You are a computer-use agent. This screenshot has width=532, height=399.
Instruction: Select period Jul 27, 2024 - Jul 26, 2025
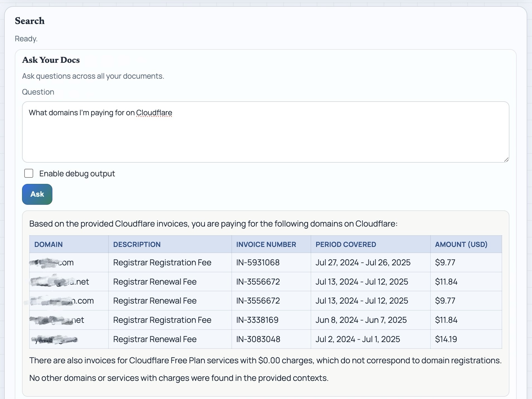click(363, 263)
